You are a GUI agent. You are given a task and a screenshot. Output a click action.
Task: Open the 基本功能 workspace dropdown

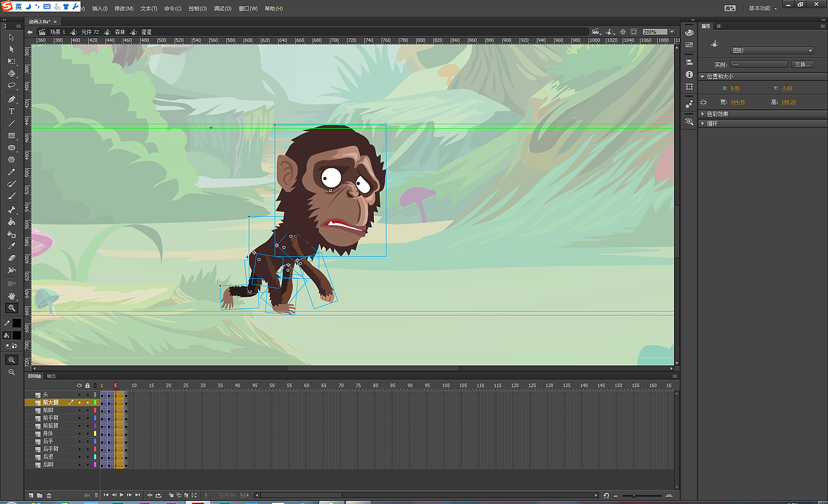(763, 8)
